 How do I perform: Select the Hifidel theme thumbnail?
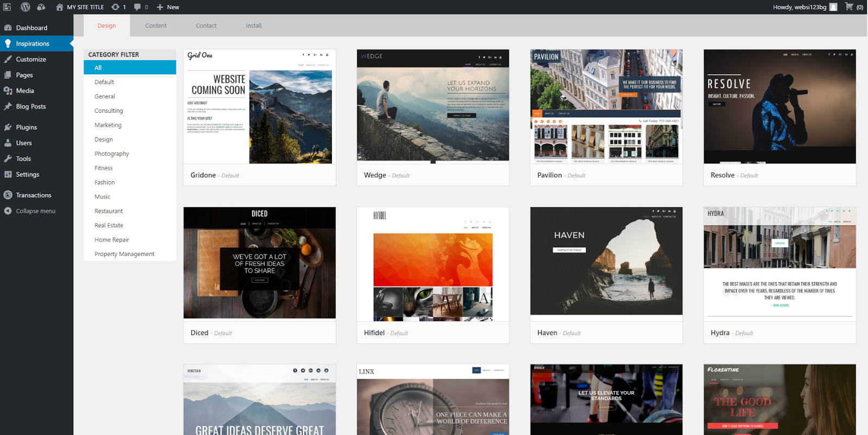pos(433,264)
